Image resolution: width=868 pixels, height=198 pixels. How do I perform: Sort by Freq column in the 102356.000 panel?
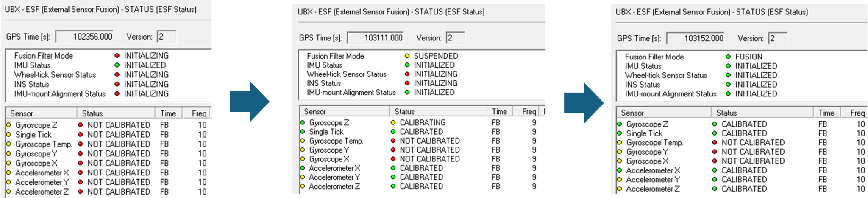(196, 113)
